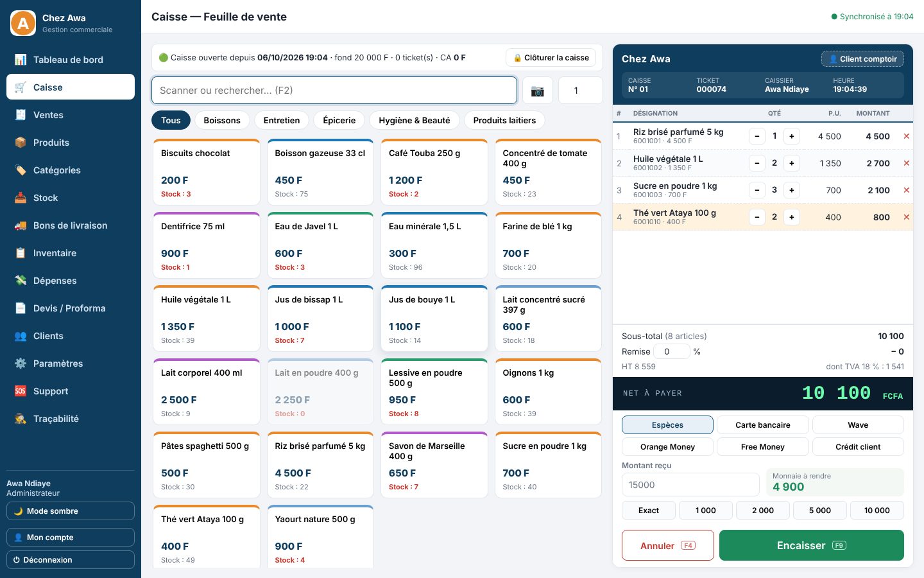
Task: Change customer via Client comptoir
Action: [863, 59]
